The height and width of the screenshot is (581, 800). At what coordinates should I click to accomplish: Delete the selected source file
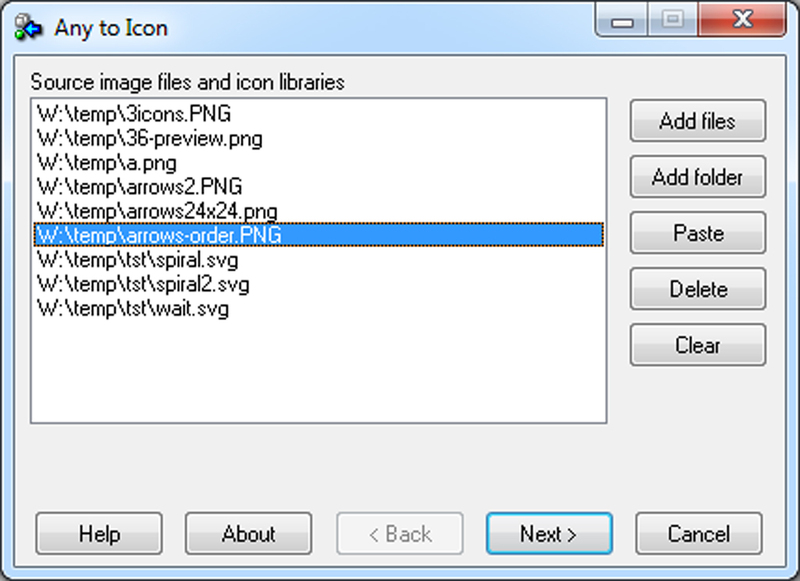pos(697,289)
